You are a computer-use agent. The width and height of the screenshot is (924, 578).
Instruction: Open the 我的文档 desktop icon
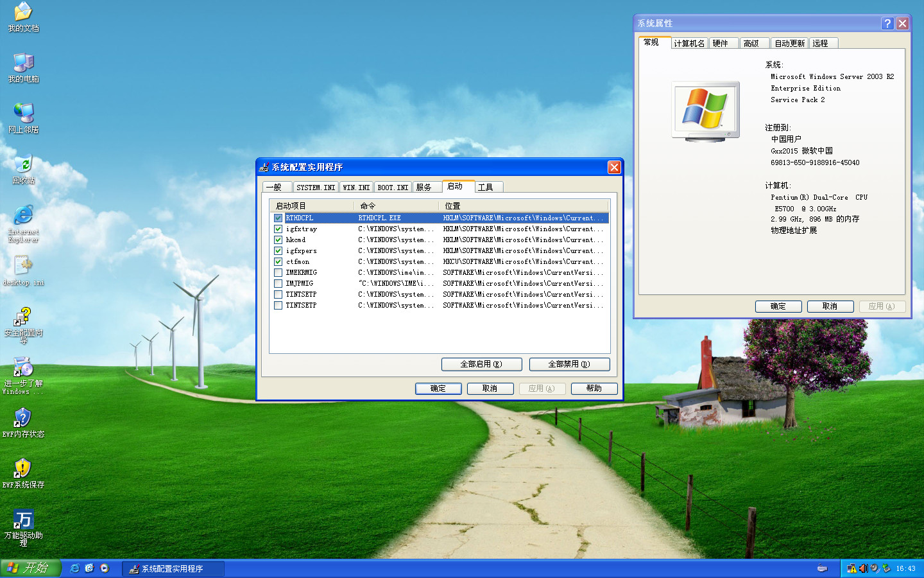[x=23, y=16]
